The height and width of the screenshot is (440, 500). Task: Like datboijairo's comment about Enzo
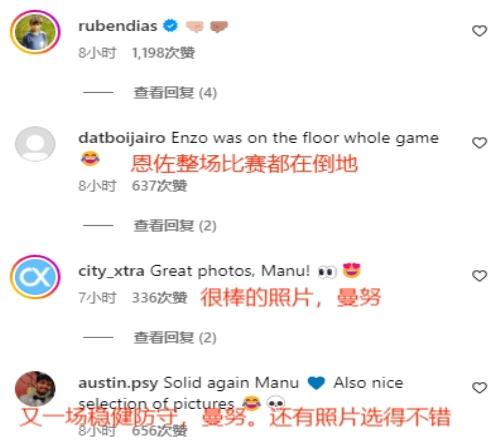click(x=479, y=143)
